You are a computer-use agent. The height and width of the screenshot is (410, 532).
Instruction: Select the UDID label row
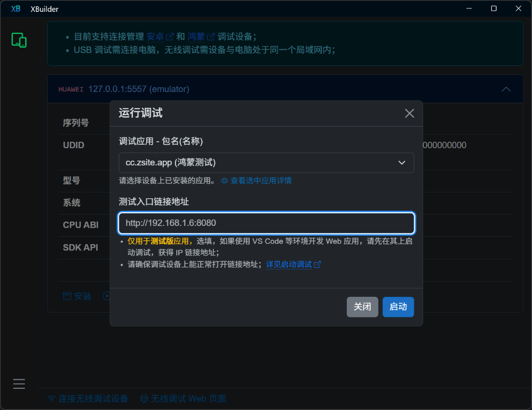pos(73,145)
